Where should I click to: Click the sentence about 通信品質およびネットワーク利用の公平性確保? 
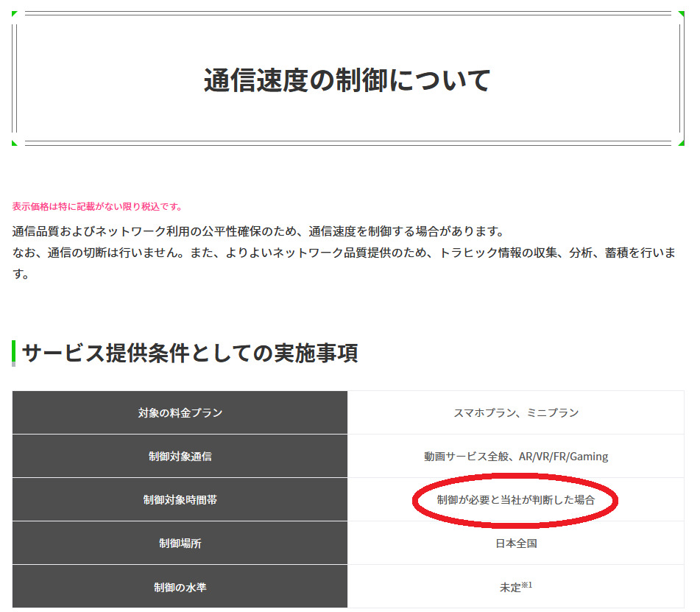[x=258, y=231]
